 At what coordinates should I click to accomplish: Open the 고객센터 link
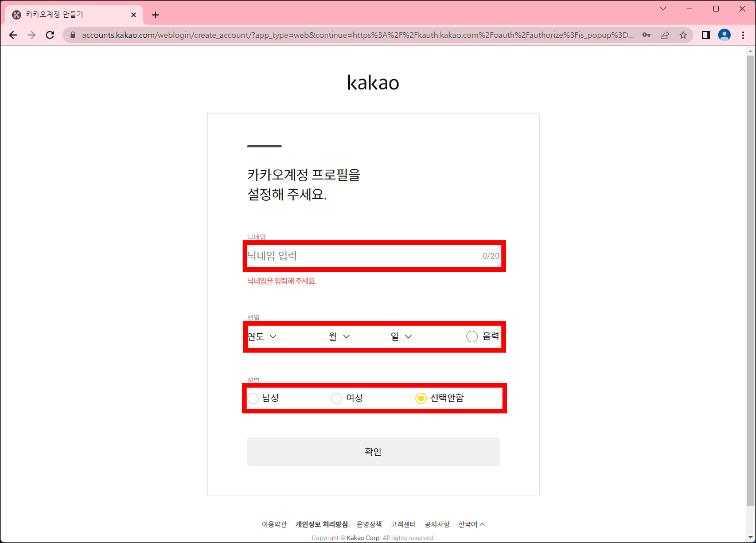coord(403,524)
